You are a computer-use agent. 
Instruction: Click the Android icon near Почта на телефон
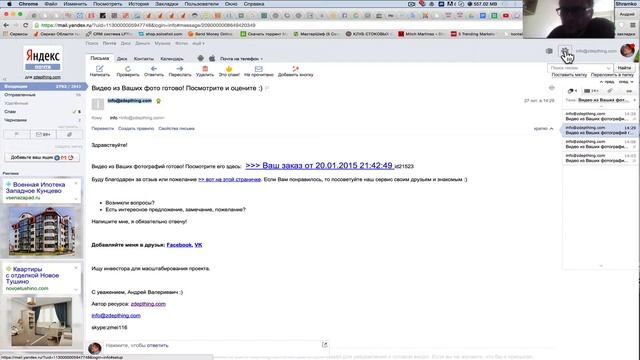click(x=200, y=58)
